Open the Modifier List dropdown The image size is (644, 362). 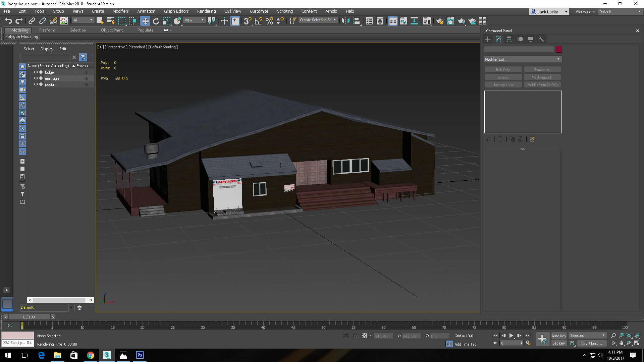click(x=523, y=59)
